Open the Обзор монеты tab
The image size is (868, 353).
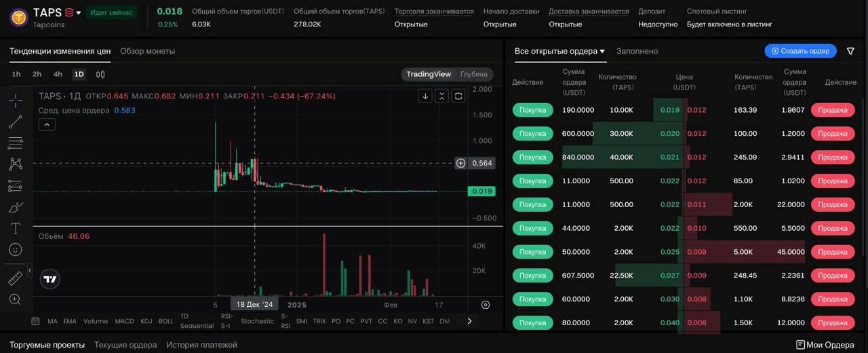(x=147, y=51)
